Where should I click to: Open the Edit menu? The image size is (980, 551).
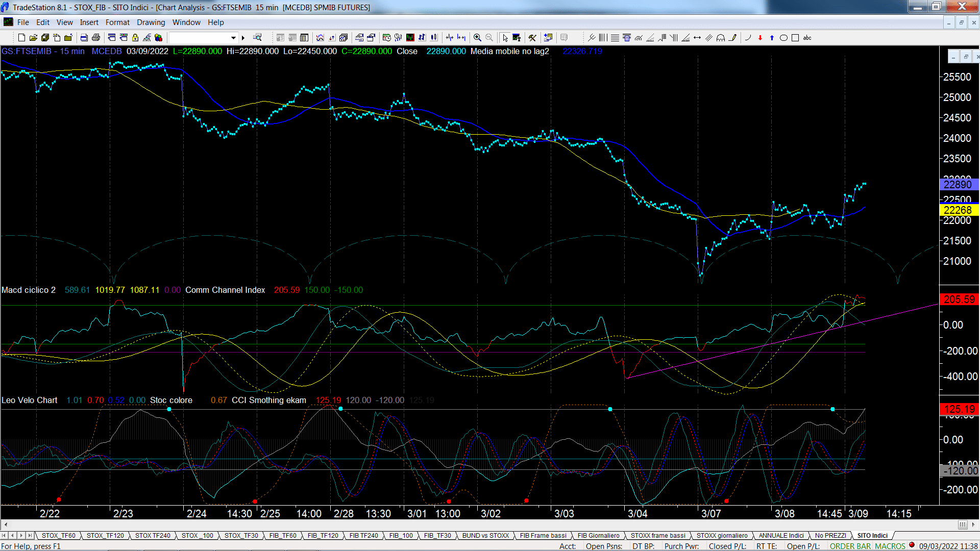[x=43, y=22]
